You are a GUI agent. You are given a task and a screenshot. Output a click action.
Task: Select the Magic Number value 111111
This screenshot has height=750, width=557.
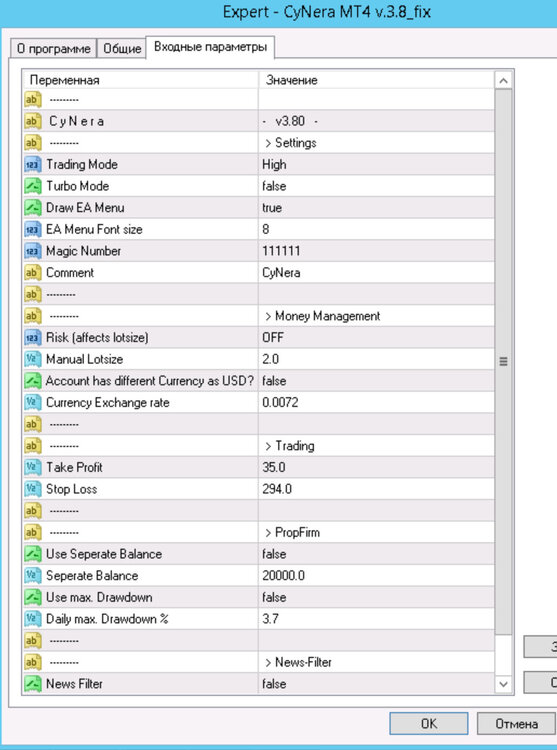[281, 251]
